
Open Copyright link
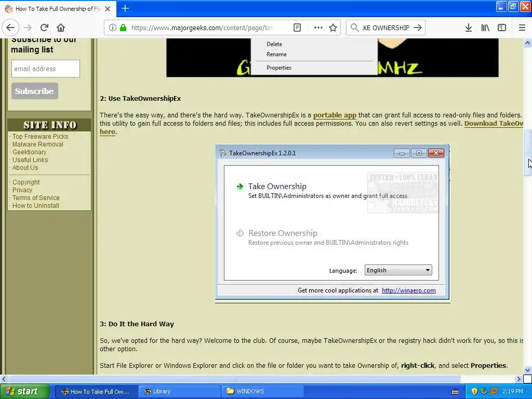(x=26, y=182)
